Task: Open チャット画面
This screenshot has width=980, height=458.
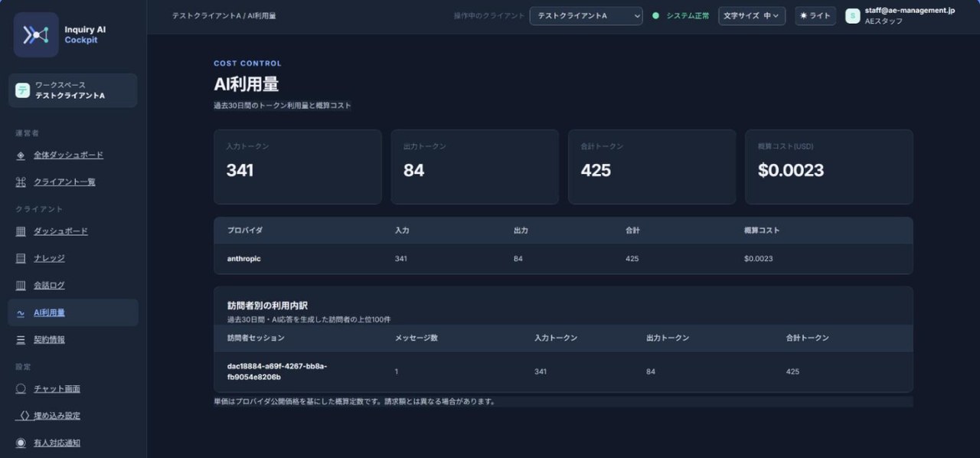Action: pos(57,389)
